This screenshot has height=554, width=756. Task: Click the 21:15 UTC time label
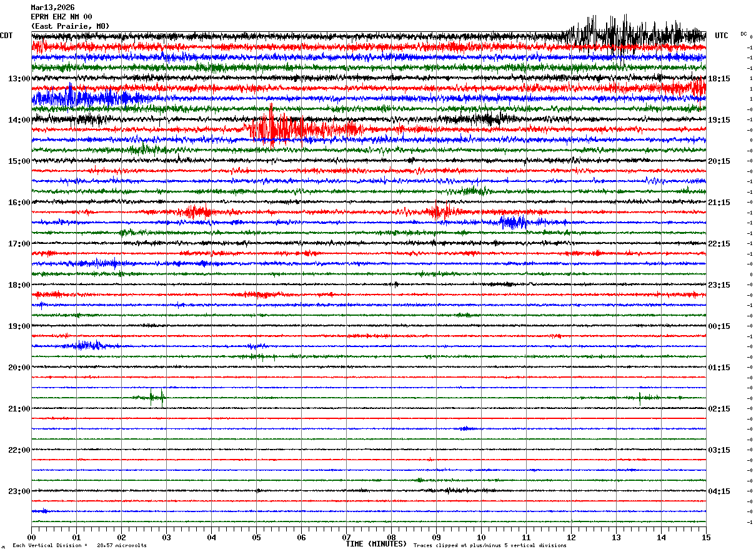click(x=719, y=203)
